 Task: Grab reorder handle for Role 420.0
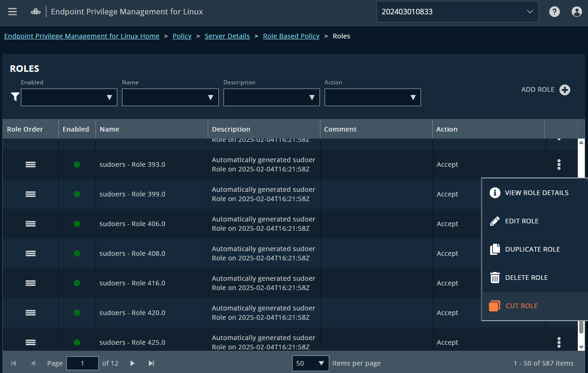click(31, 313)
